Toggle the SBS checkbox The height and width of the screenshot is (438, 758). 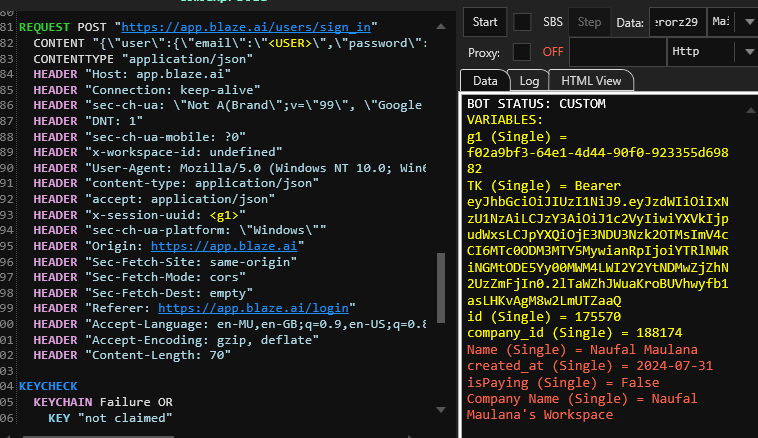coord(522,22)
